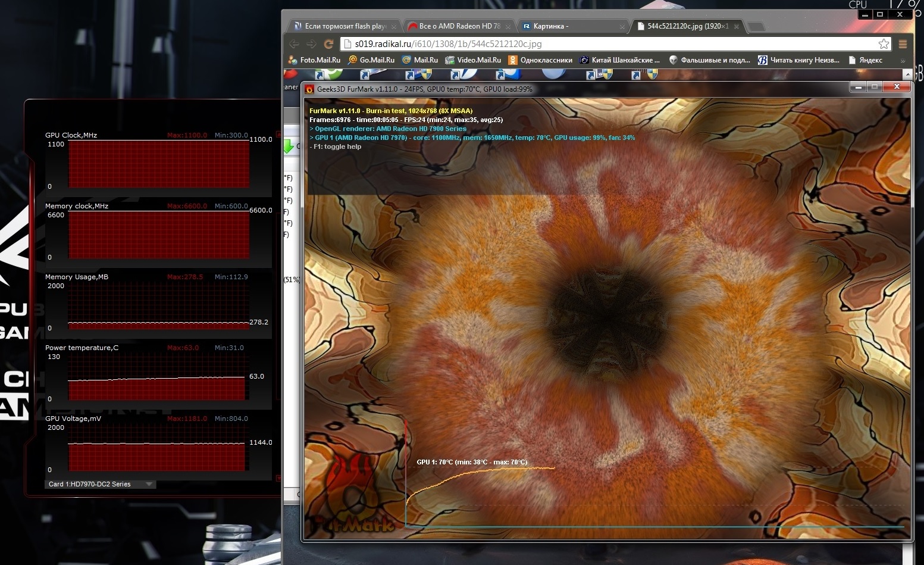This screenshot has height=565, width=924.
Task: Open the 'Читать книгу Неизв...' bookmark
Action: [x=799, y=60]
